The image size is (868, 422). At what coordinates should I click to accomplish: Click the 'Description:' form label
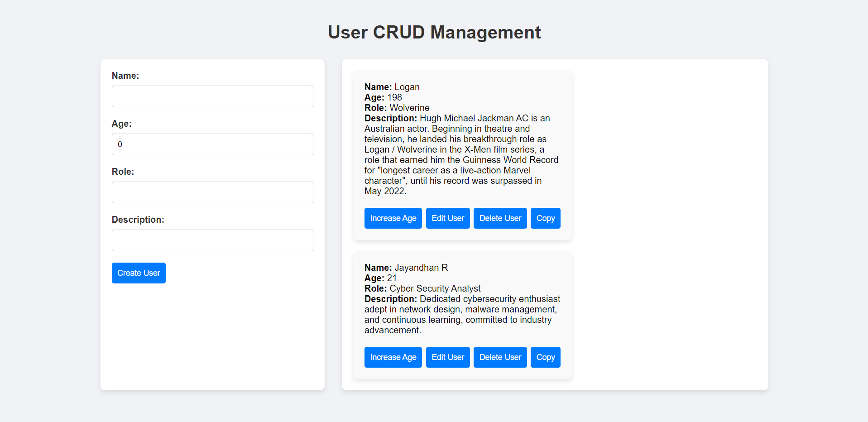138,220
